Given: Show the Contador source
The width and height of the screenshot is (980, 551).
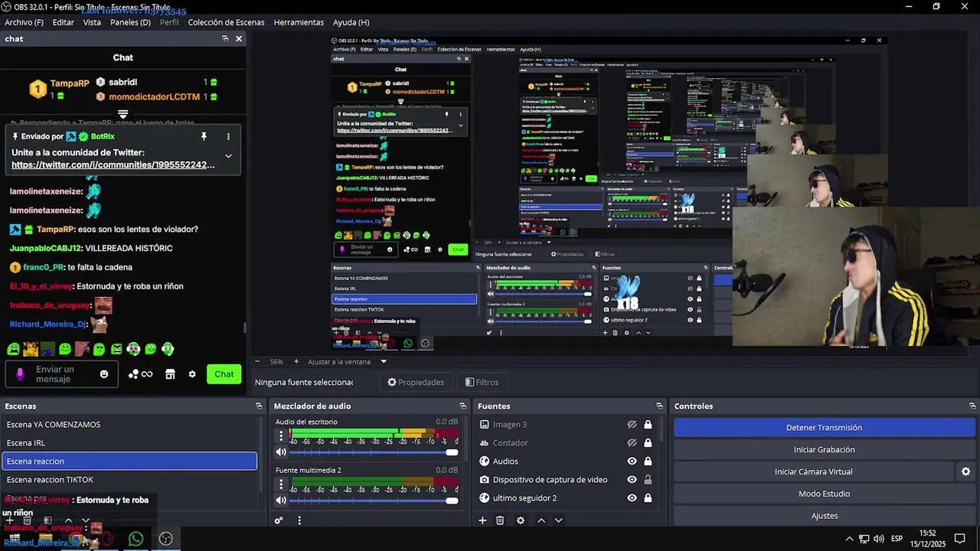Looking at the screenshot, I should 632,443.
